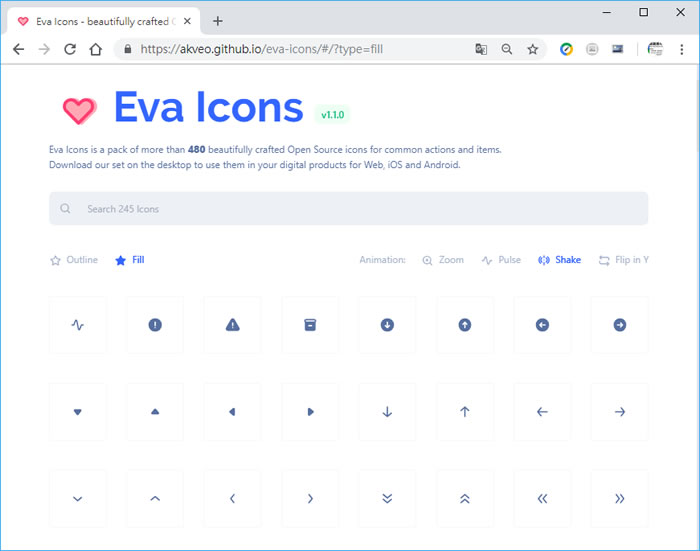Enable the Pulse animation
Image resolution: width=700 pixels, height=551 pixels.
point(501,260)
